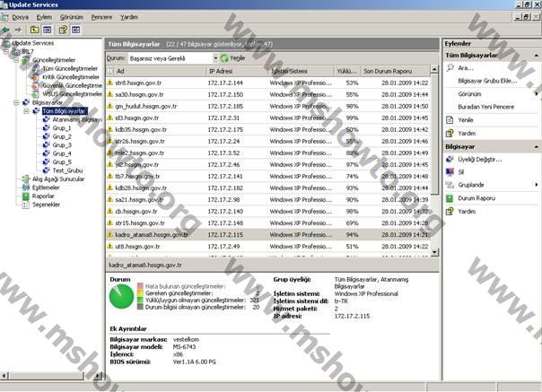Viewport: 542px width, 392px height.
Task: Click the Üyeliği Değiştir icon
Action: point(450,159)
